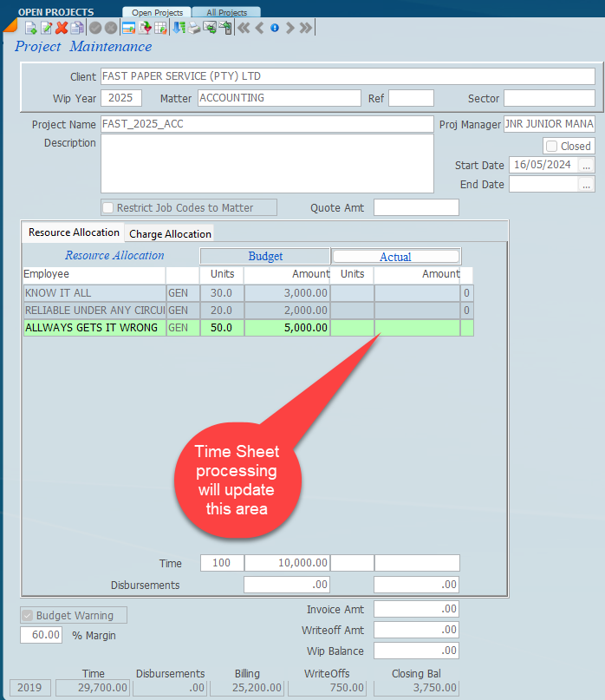Click the Budget column header button

point(265,257)
